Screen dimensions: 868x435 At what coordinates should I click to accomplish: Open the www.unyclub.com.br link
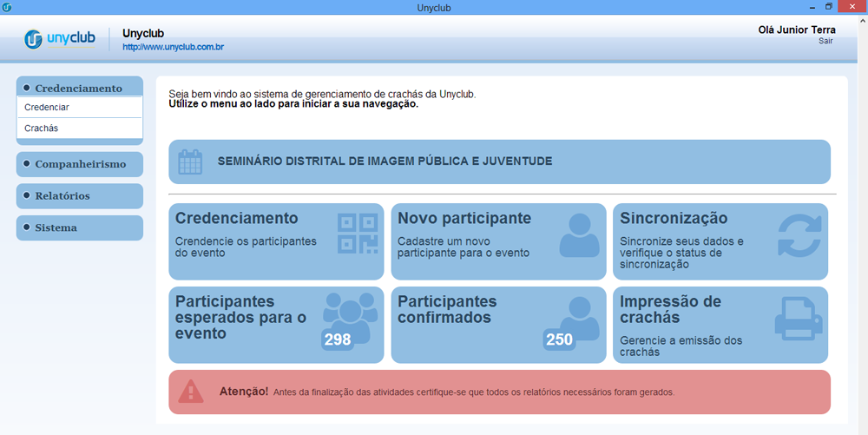point(173,47)
